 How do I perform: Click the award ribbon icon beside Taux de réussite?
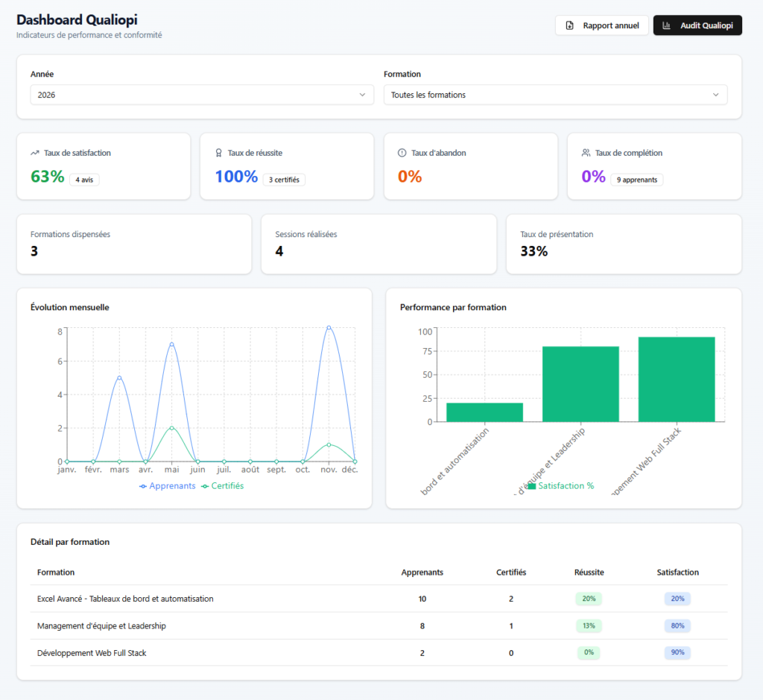coord(218,153)
